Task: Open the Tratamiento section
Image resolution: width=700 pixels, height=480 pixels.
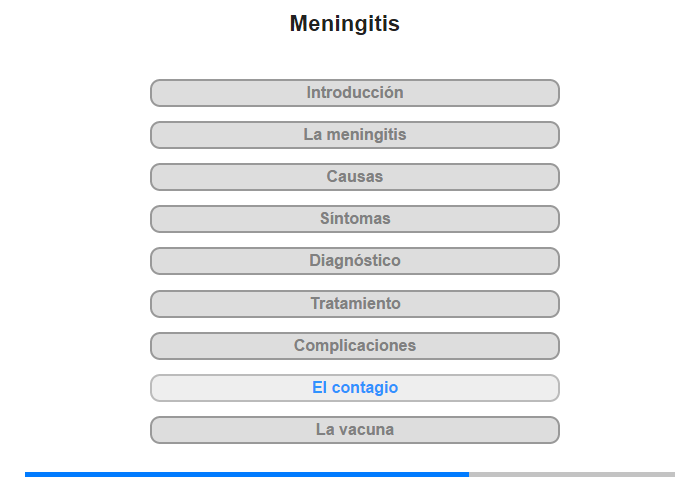Action: pos(354,304)
